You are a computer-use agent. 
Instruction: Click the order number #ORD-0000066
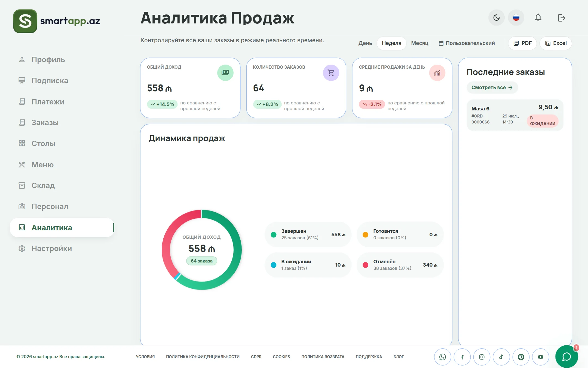(x=480, y=119)
